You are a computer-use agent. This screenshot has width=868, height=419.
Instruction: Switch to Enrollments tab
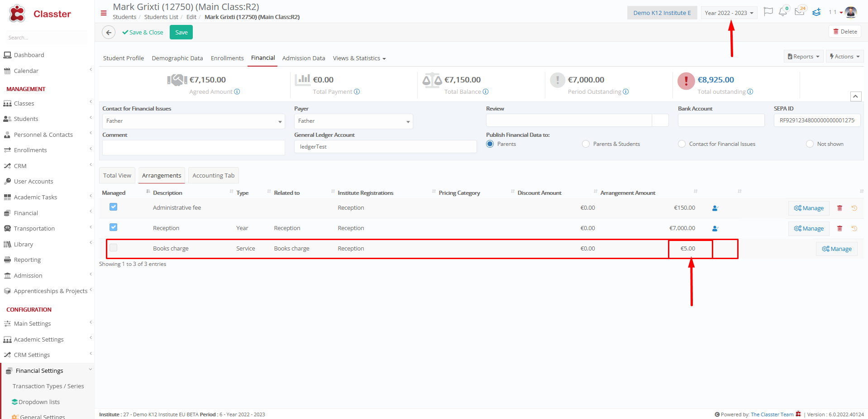227,58
